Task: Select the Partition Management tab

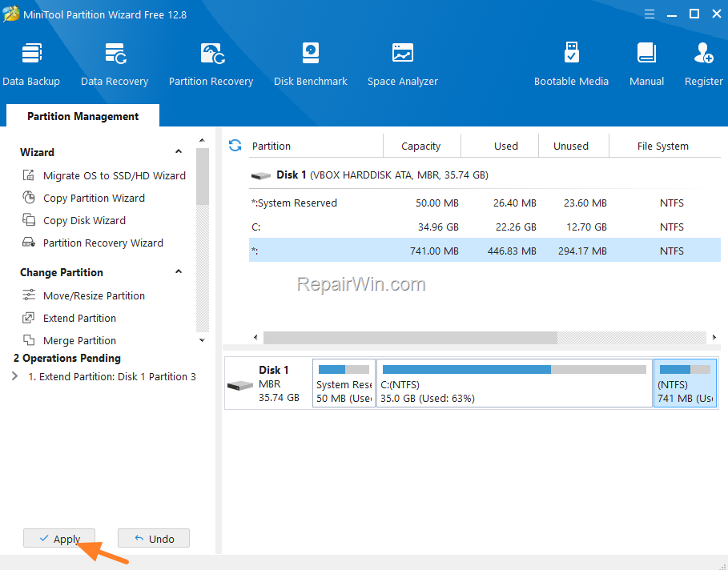Action: pos(82,116)
